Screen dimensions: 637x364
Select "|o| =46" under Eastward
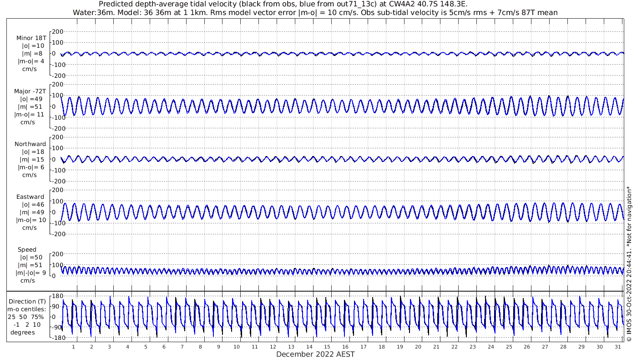tap(33, 205)
